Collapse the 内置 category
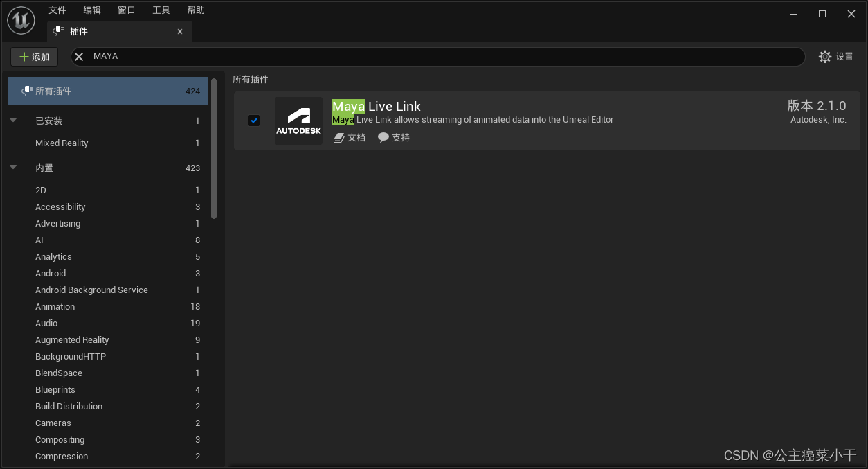 click(x=13, y=168)
